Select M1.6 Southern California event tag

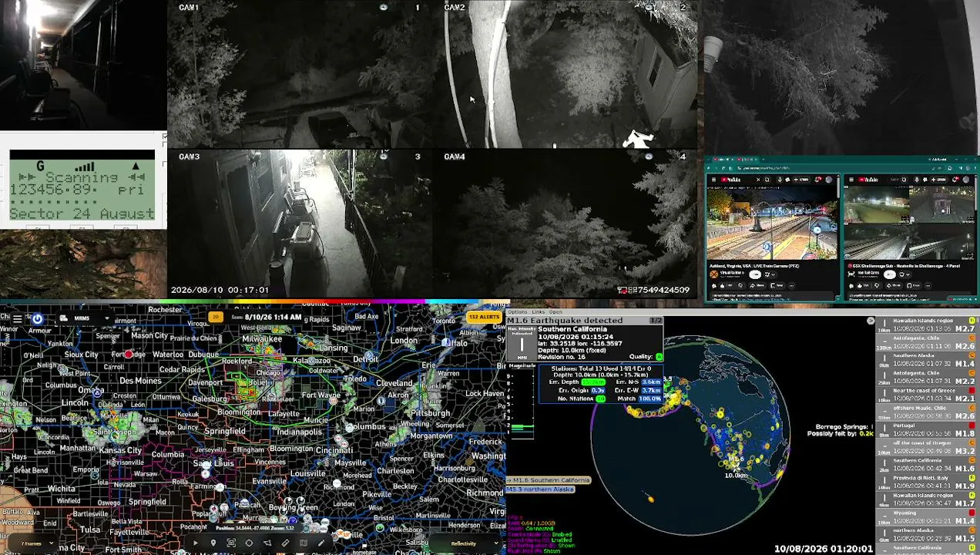click(x=548, y=480)
